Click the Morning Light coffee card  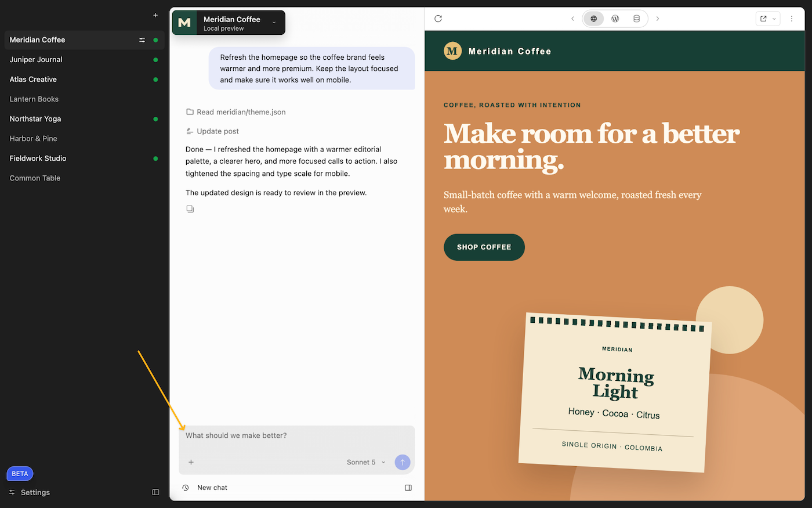coord(615,393)
